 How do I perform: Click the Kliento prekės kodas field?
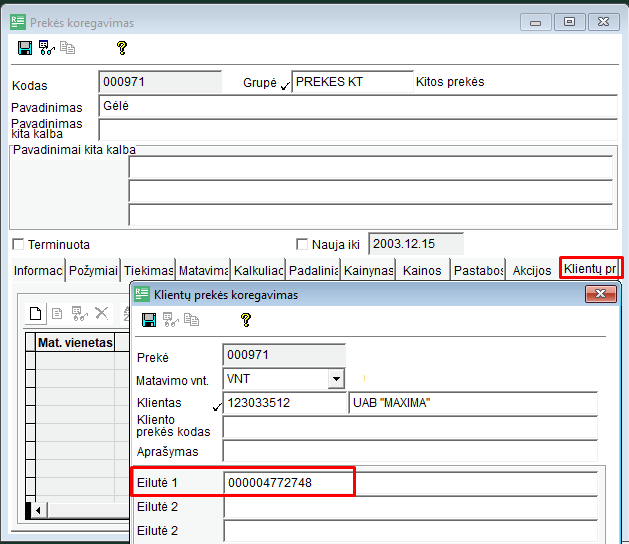tap(409, 428)
